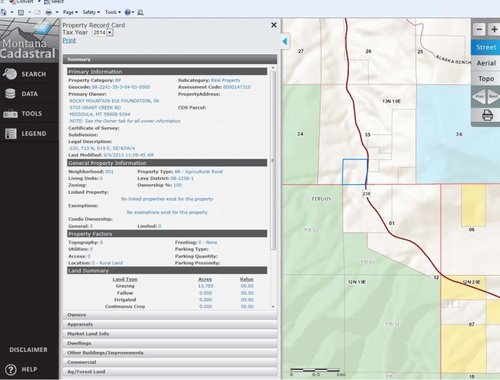The width and height of the screenshot is (500, 380).
Task: Switch basemap to Aerial
Action: 486,63
